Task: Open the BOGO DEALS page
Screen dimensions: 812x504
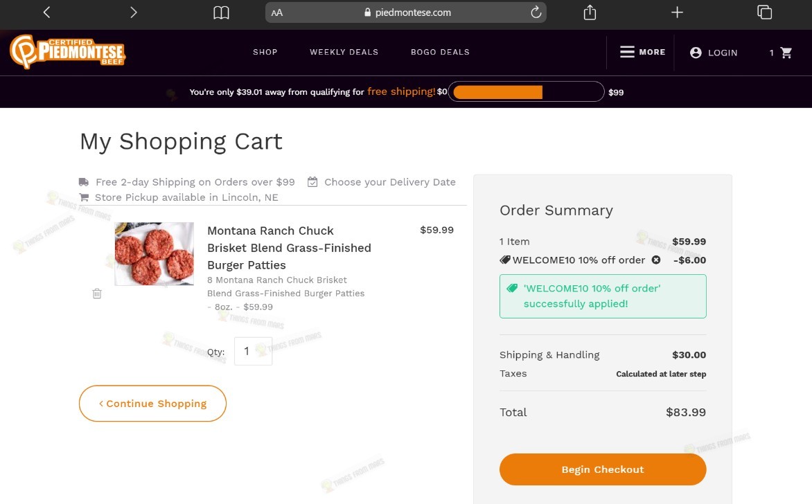Action: tap(440, 52)
